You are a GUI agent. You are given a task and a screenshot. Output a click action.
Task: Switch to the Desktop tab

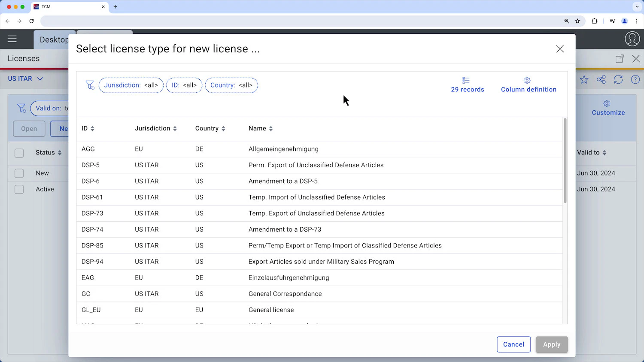pyautogui.click(x=55, y=39)
